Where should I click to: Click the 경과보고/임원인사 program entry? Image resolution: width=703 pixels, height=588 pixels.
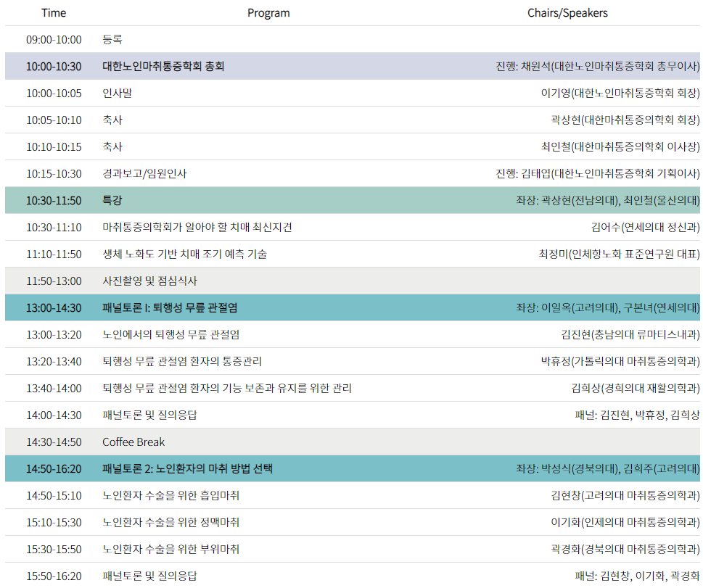click(144, 174)
